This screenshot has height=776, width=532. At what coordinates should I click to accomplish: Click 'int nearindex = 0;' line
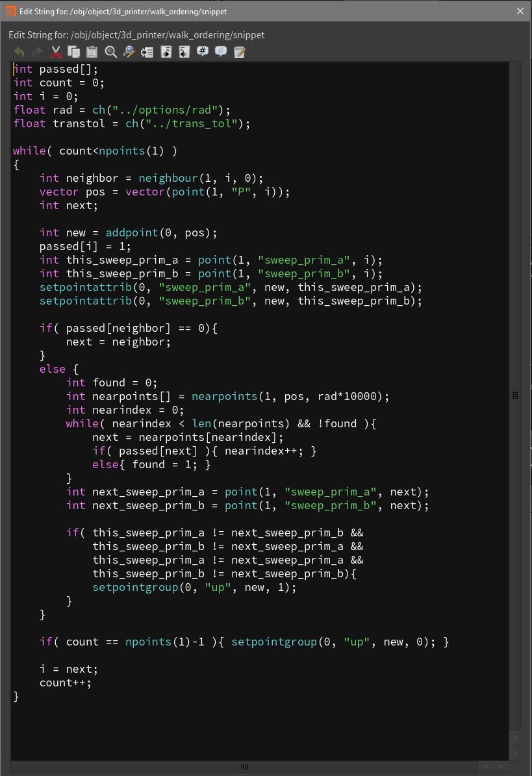click(125, 410)
